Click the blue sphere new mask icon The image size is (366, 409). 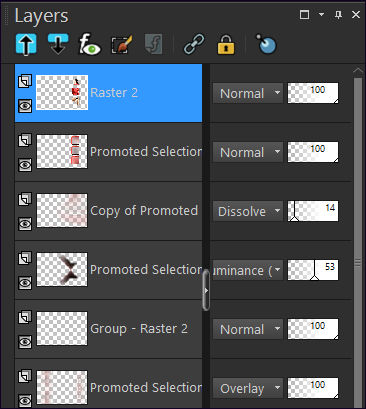[266, 44]
